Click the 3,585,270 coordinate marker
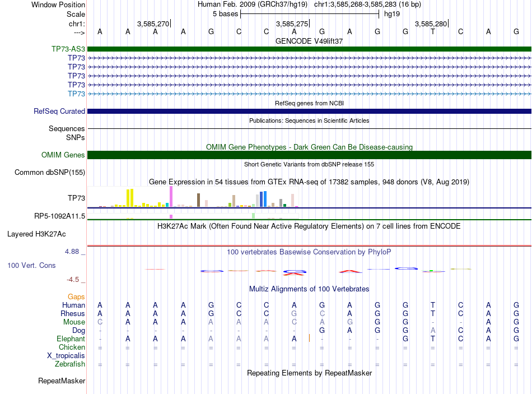Image resolution: width=532 pixels, height=394 pixels. coord(153,24)
